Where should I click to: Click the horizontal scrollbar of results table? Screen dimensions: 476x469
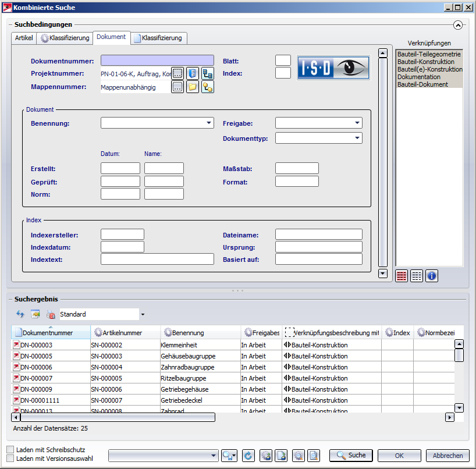[116, 417]
